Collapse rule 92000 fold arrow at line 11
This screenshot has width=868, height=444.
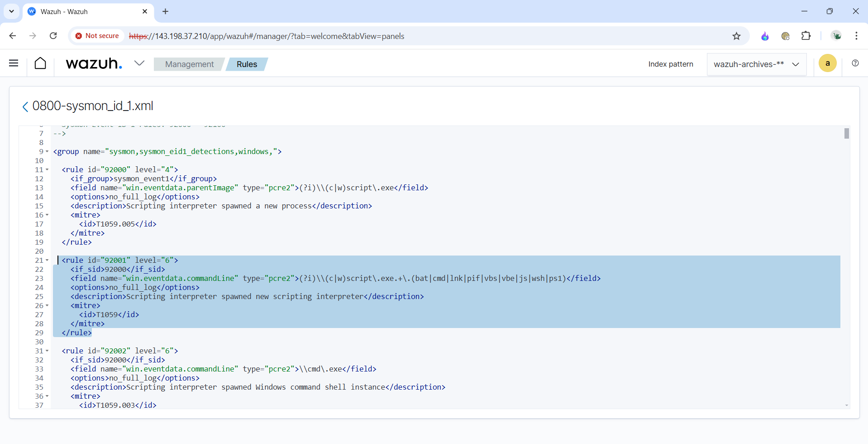tap(47, 170)
